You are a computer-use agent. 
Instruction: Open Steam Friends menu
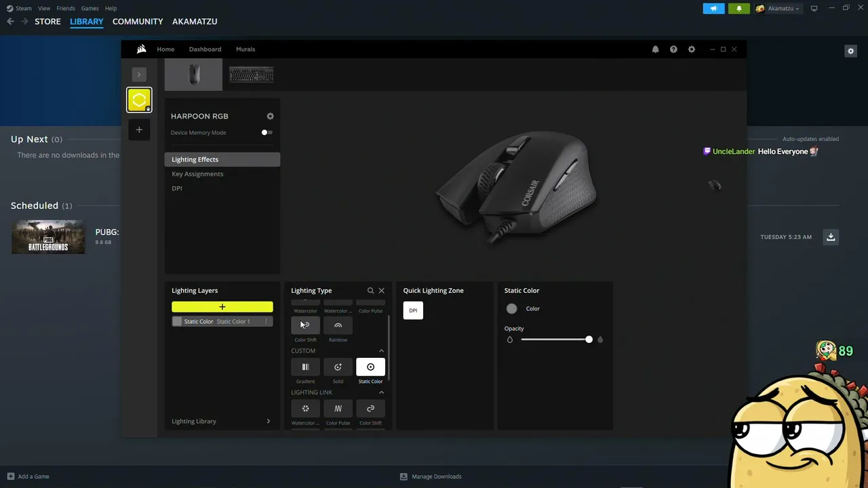tap(66, 8)
